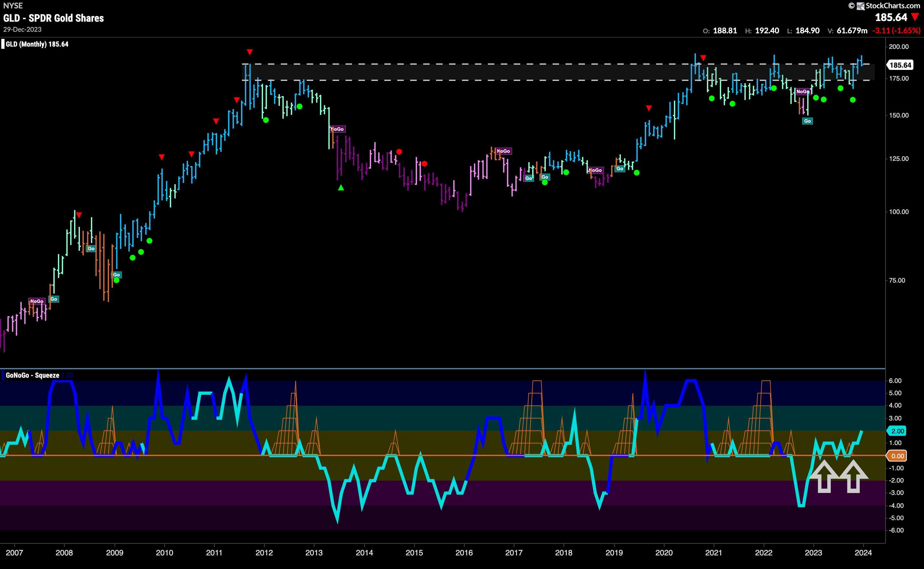Screen dimensions: 924x569
Task: Click the orange 0.00 oscillator value tag
Action: [897, 456]
